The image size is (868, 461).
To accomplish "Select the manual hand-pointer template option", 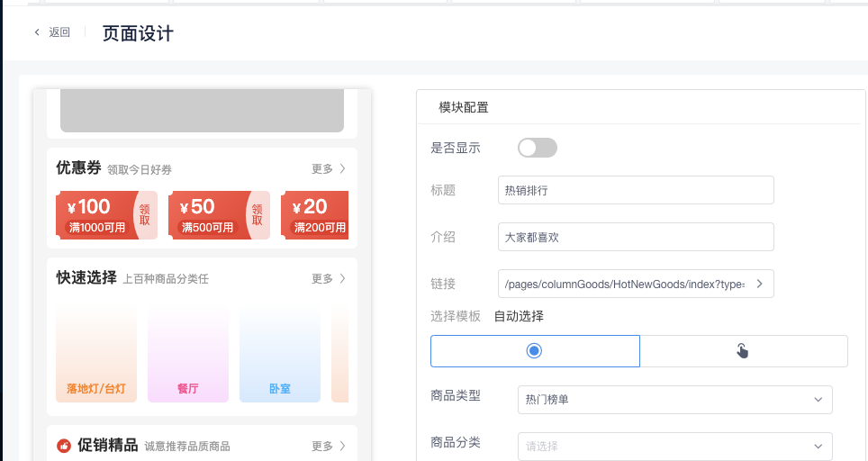I will pos(743,351).
